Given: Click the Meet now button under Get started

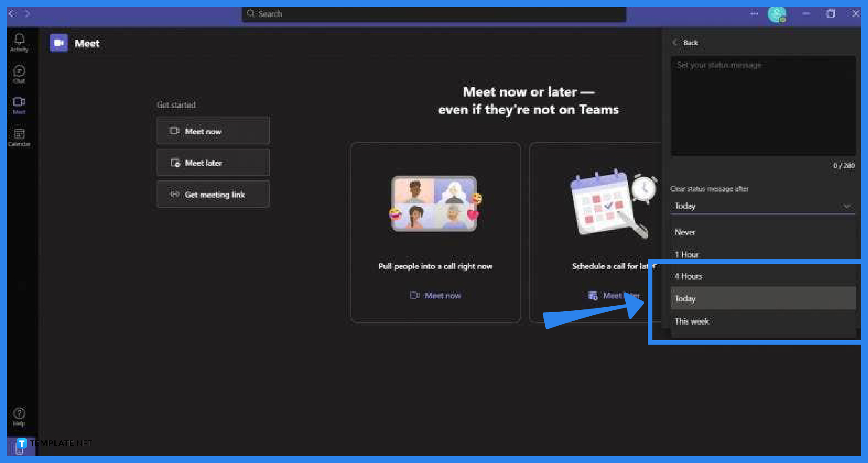Looking at the screenshot, I should pyautogui.click(x=212, y=131).
